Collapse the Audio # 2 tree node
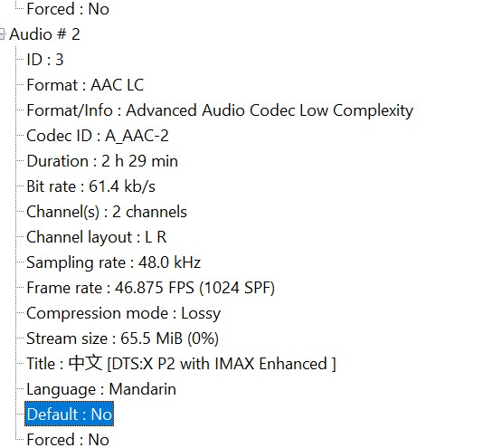Viewport: 502px width, 448px height. click(2, 34)
